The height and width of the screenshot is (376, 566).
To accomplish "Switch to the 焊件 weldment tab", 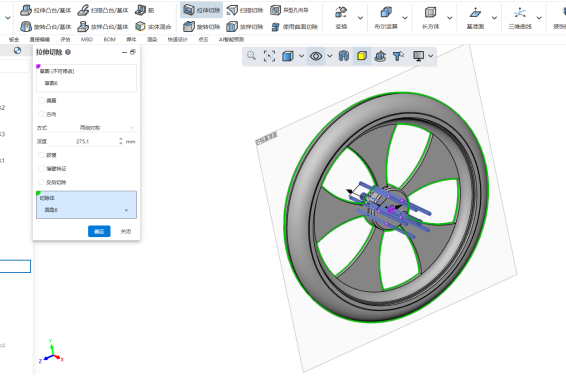I will tap(131, 39).
